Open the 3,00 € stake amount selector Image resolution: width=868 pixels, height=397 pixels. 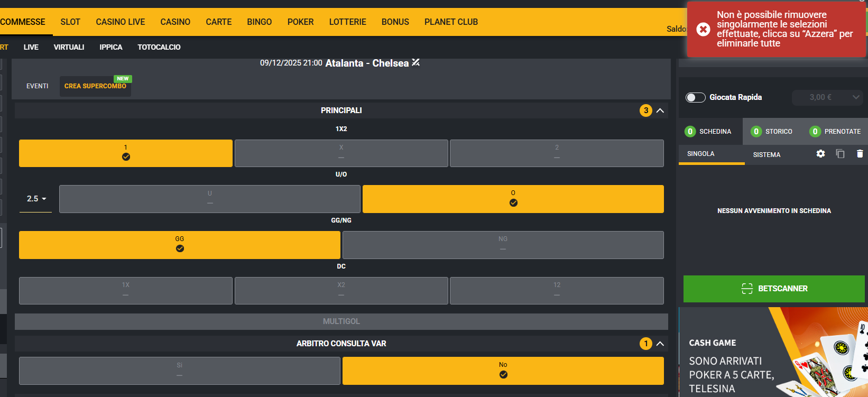[827, 97]
